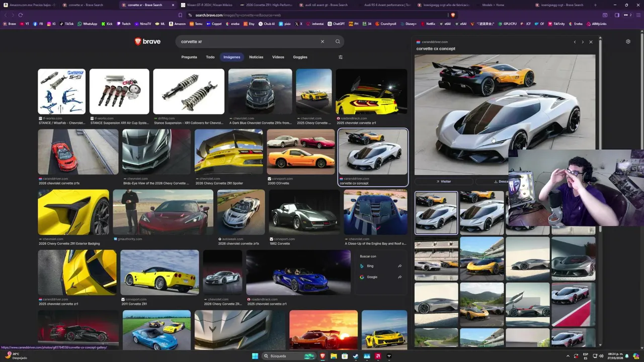Open the 26°C weather widget in the taskbar
The image size is (644, 362).
click(16, 355)
